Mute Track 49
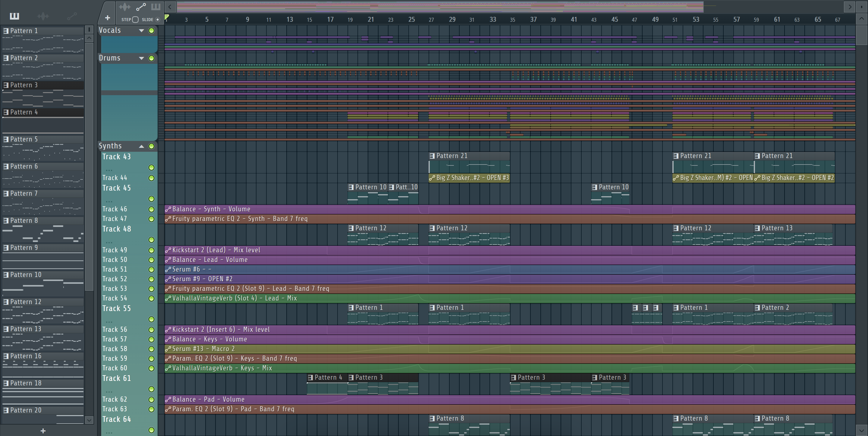The width and height of the screenshot is (868, 436). 151,251
